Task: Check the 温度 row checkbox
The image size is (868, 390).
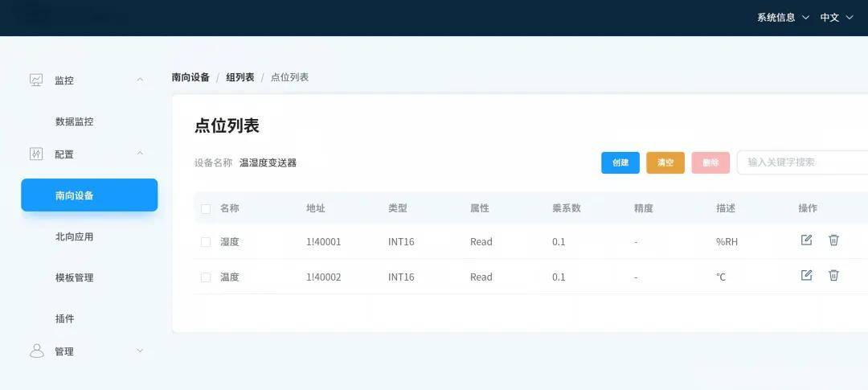Action: pyautogui.click(x=206, y=277)
